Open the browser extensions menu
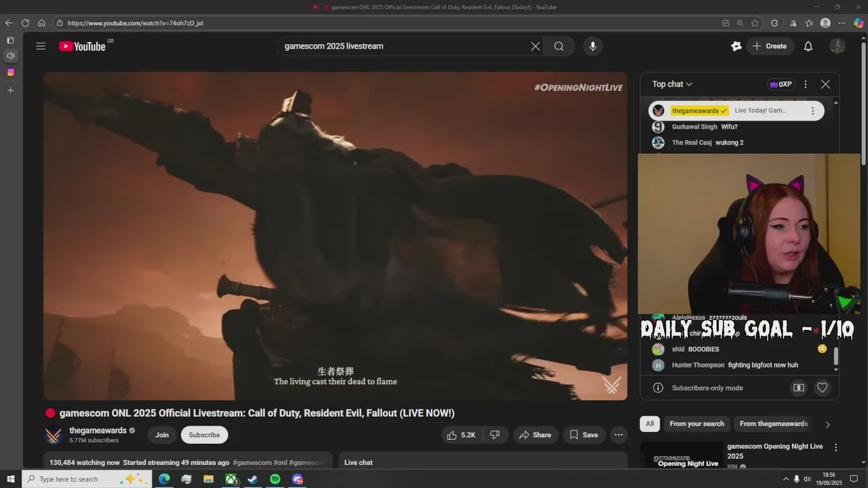The height and width of the screenshot is (488, 868). coord(774,23)
